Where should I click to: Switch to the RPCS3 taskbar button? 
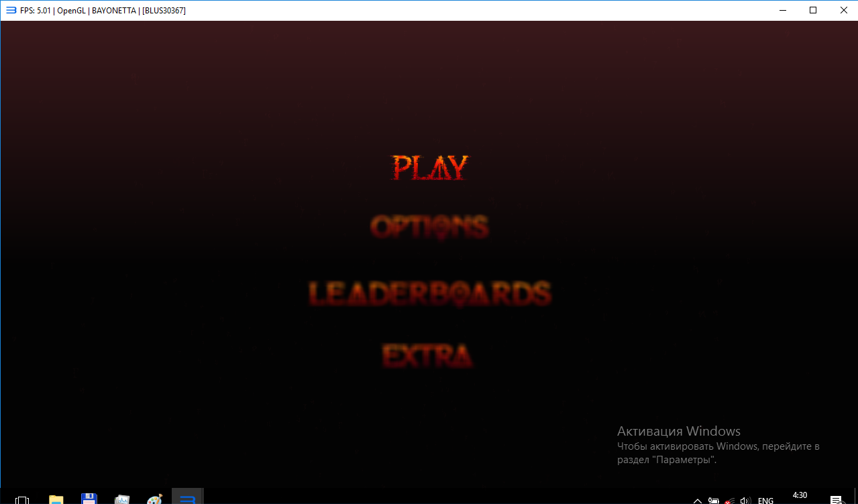coord(188,497)
